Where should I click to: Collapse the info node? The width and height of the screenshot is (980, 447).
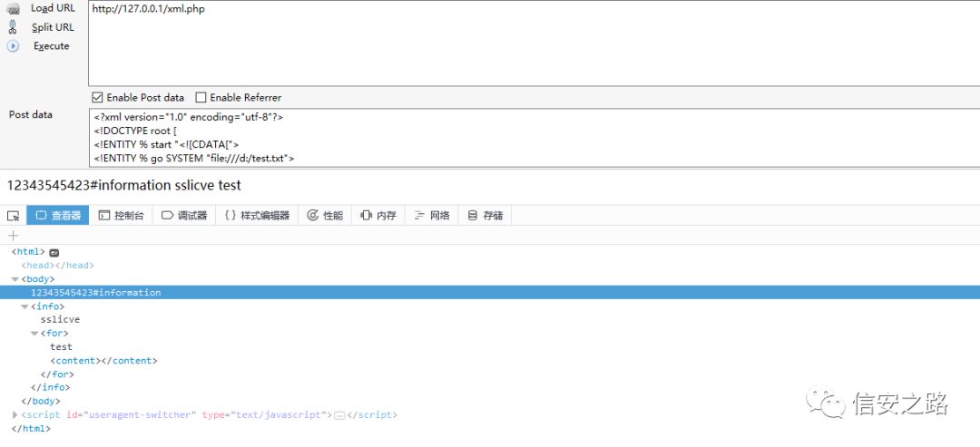click(25, 306)
